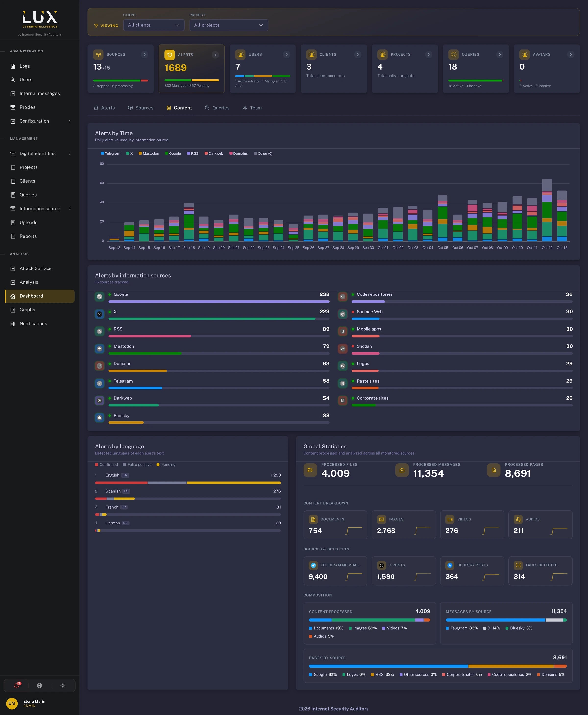The image size is (588, 715).
Task: Click the Shodan source icon
Action: coord(343,348)
